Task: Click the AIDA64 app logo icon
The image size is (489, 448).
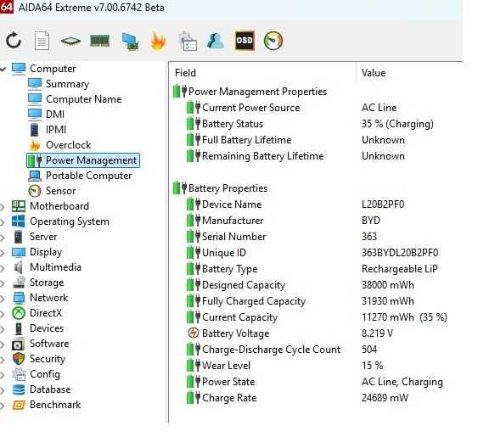Action: 6,7
